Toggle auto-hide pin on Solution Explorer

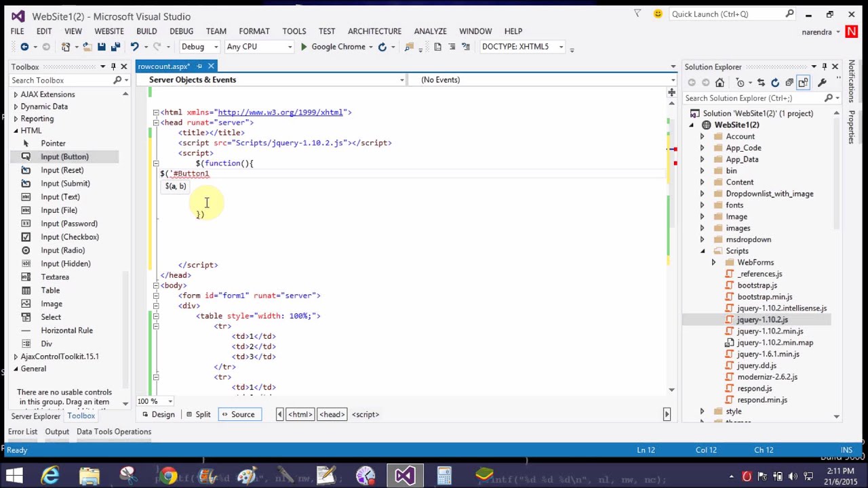(825, 66)
